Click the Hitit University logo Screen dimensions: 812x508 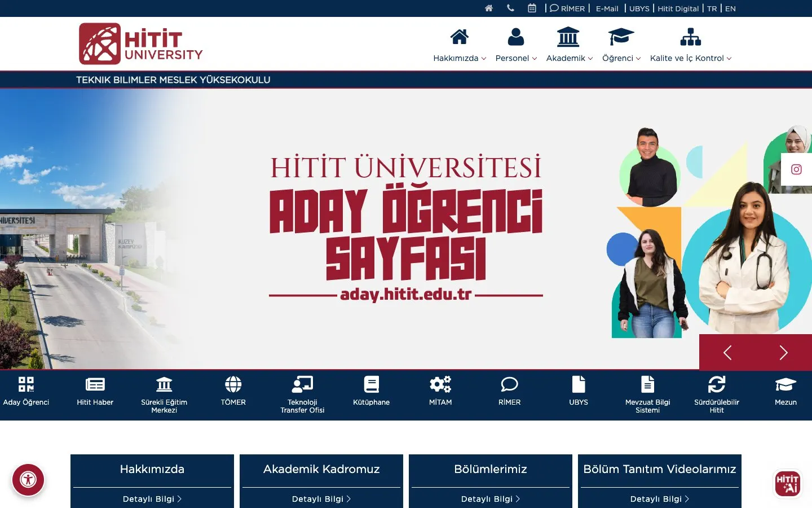tap(141, 43)
